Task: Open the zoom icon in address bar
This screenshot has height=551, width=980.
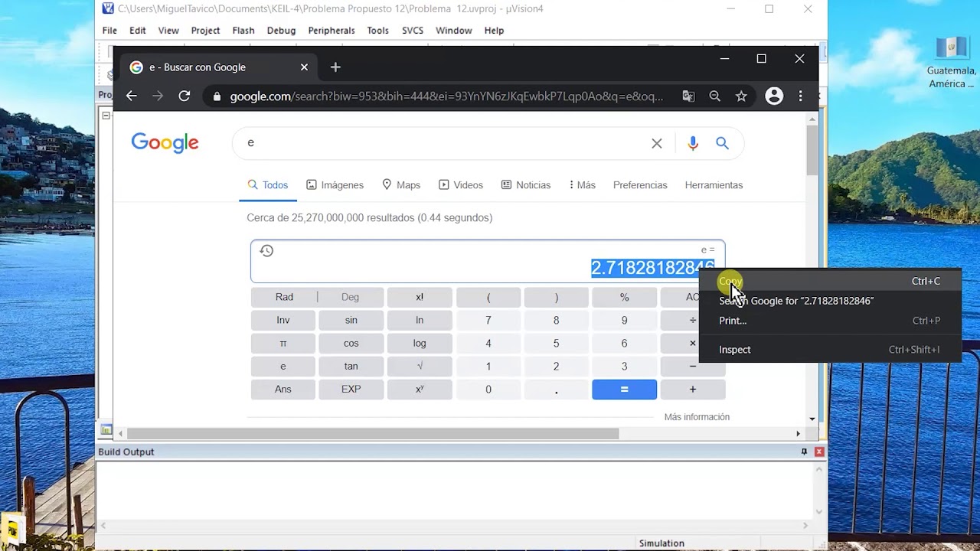Action: click(x=714, y=96)
